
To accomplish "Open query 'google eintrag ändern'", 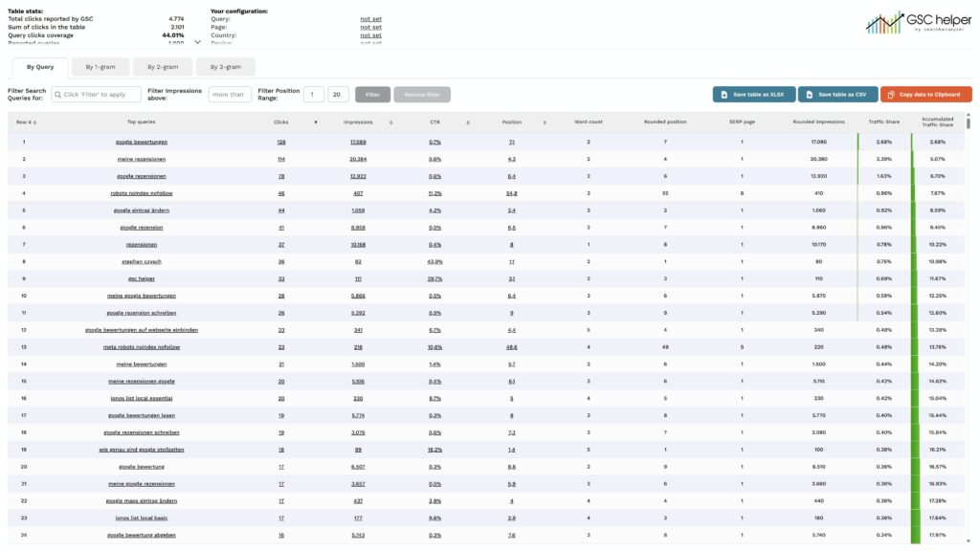I will (142, 209).
